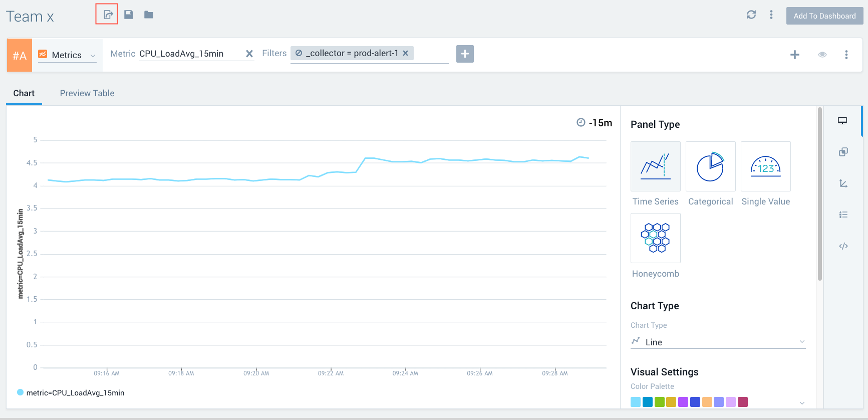Select Time Series panel type
Viewport: 868px width, 420px height.
coord(655,166)
